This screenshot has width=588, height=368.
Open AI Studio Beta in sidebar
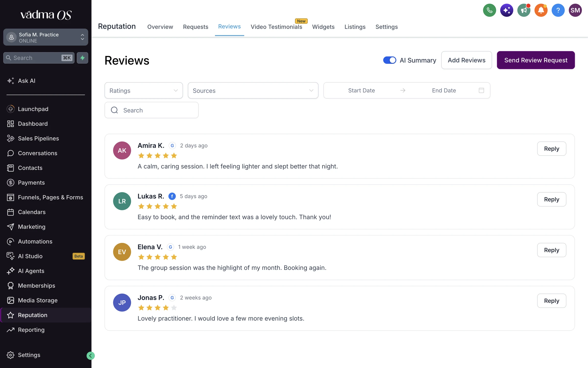pos(46,256)
